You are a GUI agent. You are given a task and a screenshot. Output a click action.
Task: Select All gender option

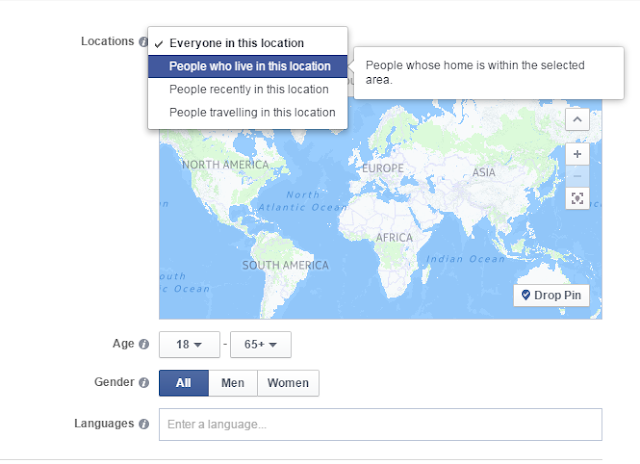(x=184, y=383)
